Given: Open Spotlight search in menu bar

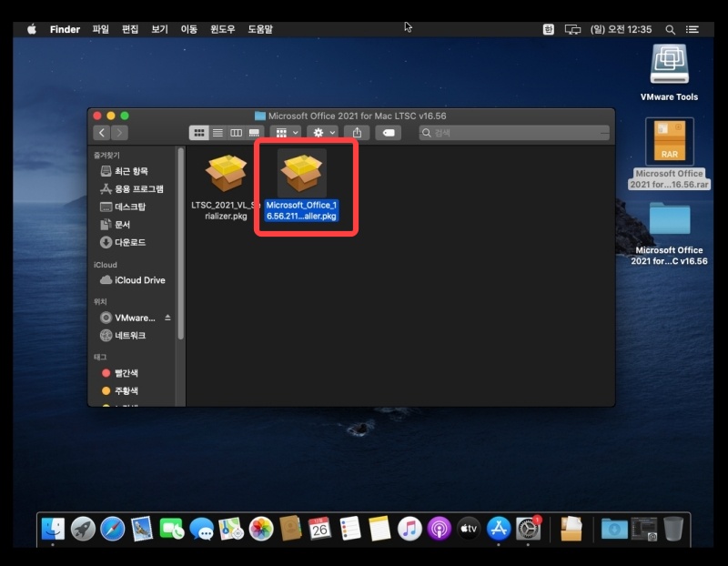Looking at the screenshot, I should [670, 29].
